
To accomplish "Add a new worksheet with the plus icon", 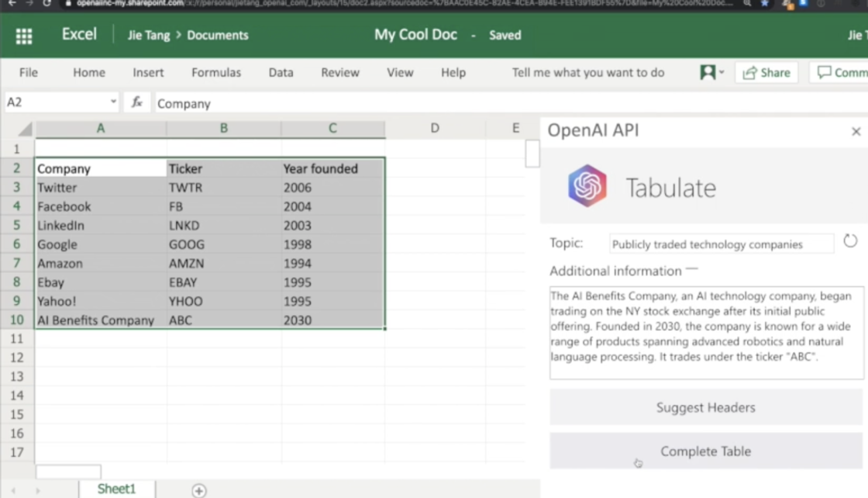I will point(198,490).
